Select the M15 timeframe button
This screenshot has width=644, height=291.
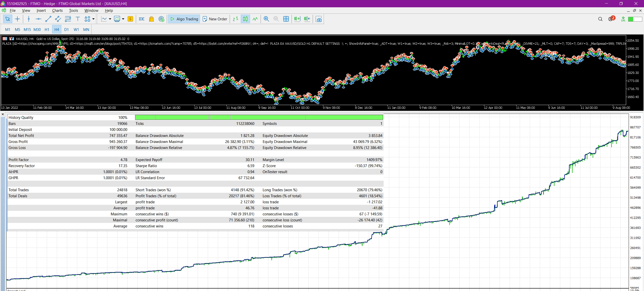27,29
